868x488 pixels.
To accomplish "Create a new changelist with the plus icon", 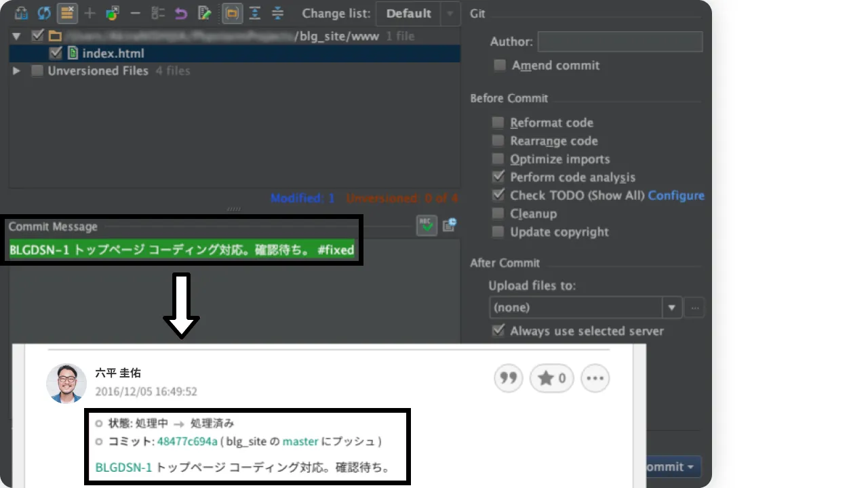I will pyautogui.click(x=90, y=13).
